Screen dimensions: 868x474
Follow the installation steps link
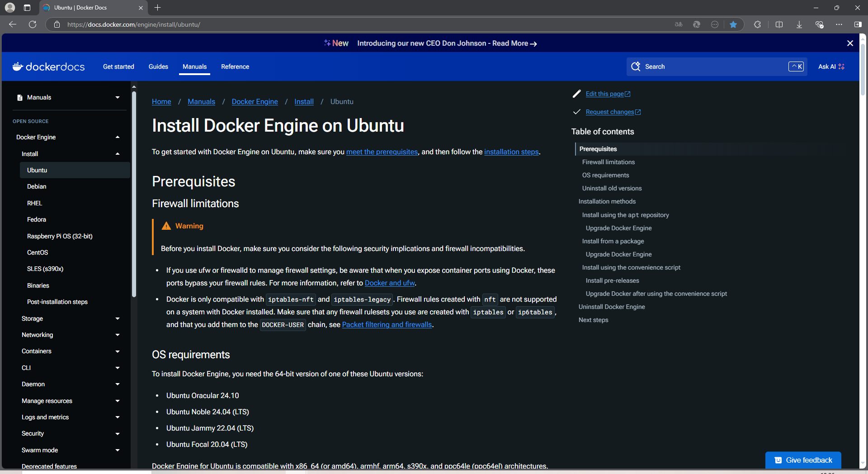pos(511,152)
